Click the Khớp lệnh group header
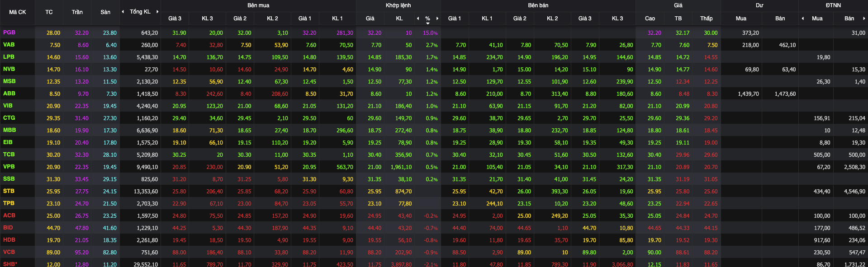This screenshot has width=868, height=267. 398,5
